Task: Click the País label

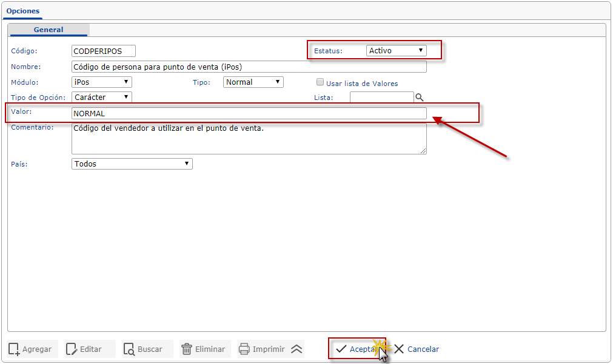Action: [19, 164]
